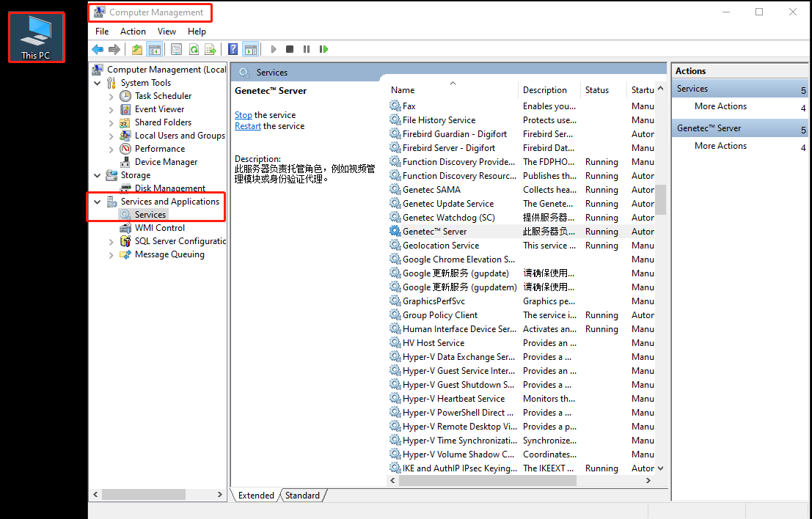Click the Start Service play icon
The width and height of the screenshot is (812, 519).
tap(274, 49)
